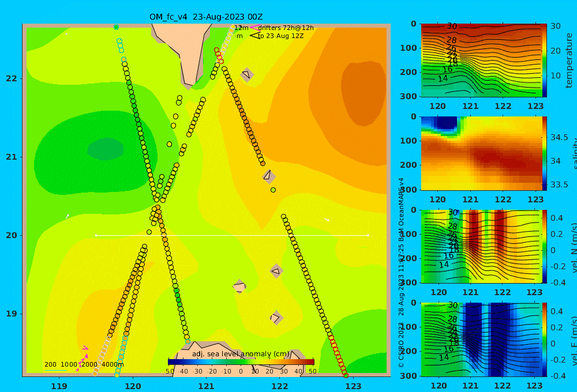
Task: Click longitude tick label 119 on main map
Action: click(x=59, y=386)
